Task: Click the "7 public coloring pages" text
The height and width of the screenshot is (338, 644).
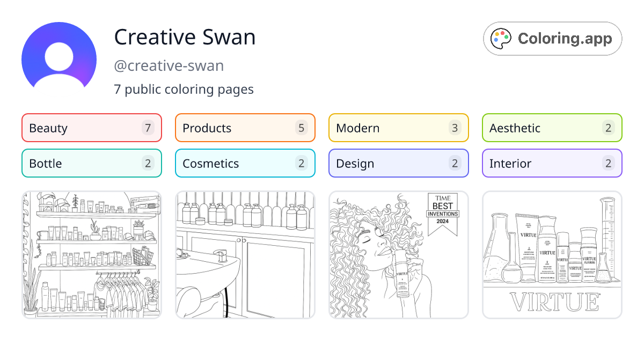Action: tap(184, 89)
